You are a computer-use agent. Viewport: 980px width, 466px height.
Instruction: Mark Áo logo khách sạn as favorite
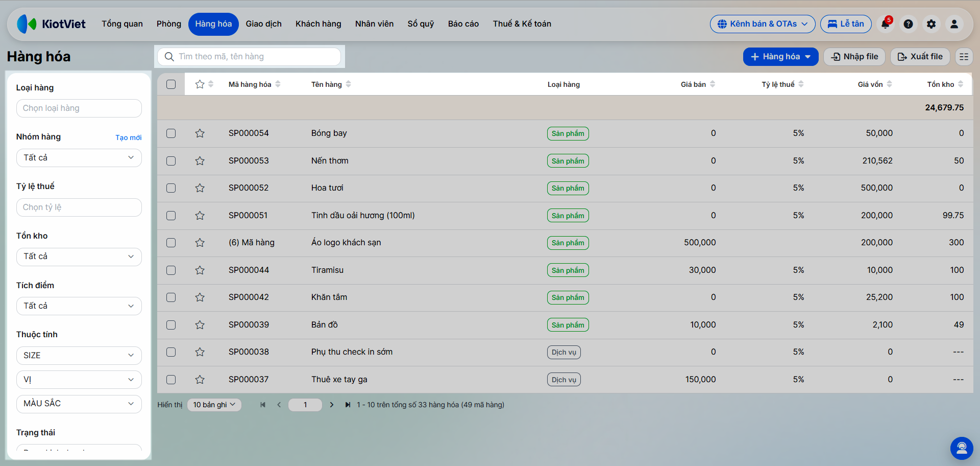[x=200, y=243]
